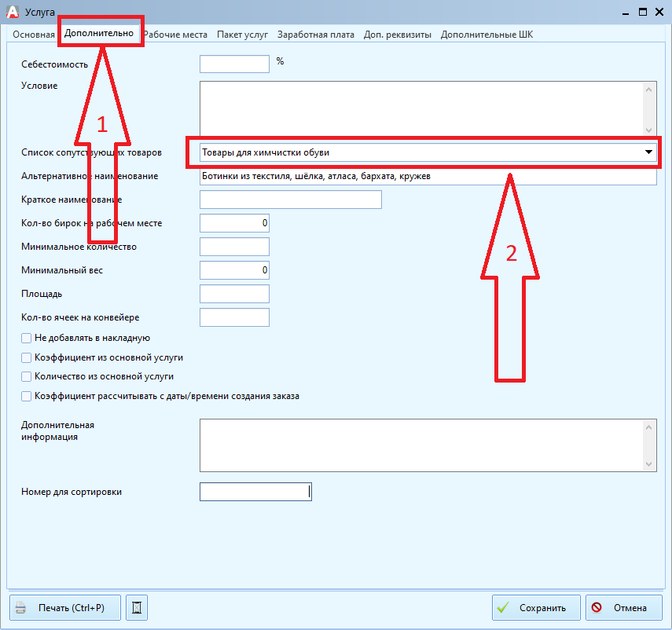Select the Товары для химчистки обуви combo box
672x630 pixels.
click(x=428, y=152)
